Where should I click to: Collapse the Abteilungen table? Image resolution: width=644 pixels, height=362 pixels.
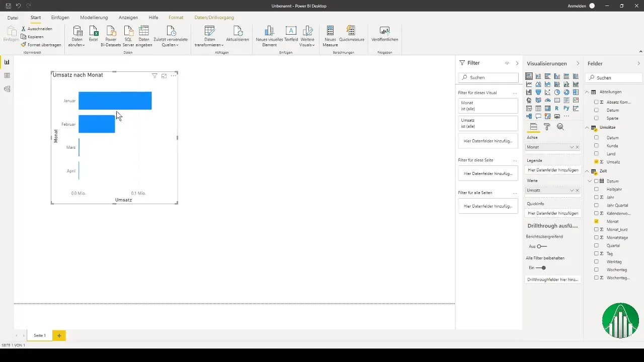point(587,92)
